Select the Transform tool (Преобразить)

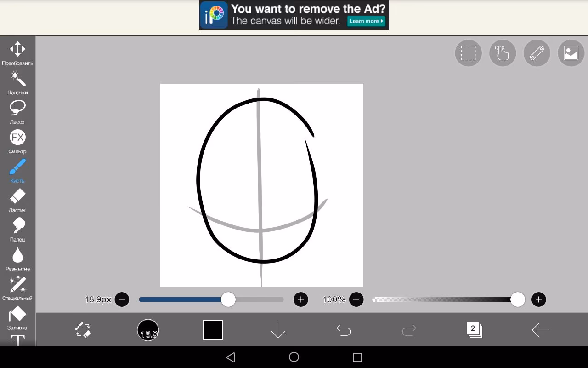(x=17, y=53)
